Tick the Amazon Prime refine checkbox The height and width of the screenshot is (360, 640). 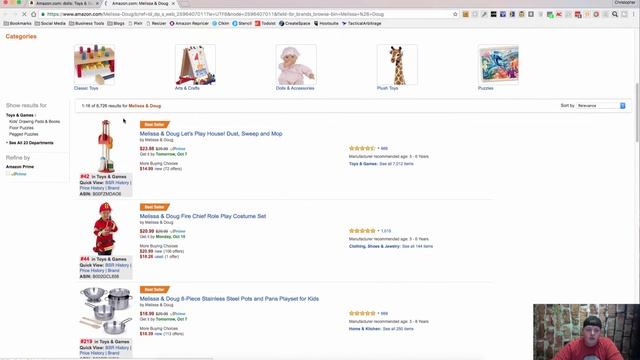8,174
